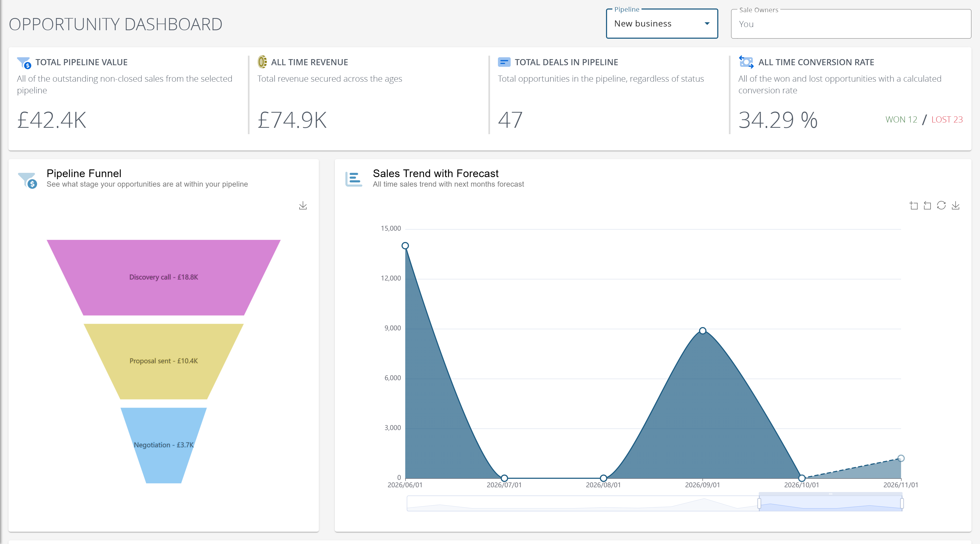Click the 2026/09/01 peak data point

click(x=703, y=330)
